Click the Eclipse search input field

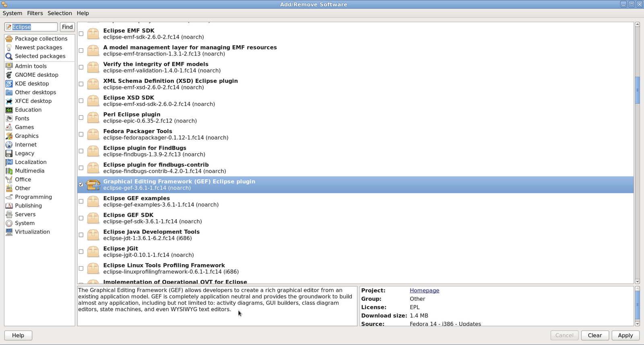[31, 27]
